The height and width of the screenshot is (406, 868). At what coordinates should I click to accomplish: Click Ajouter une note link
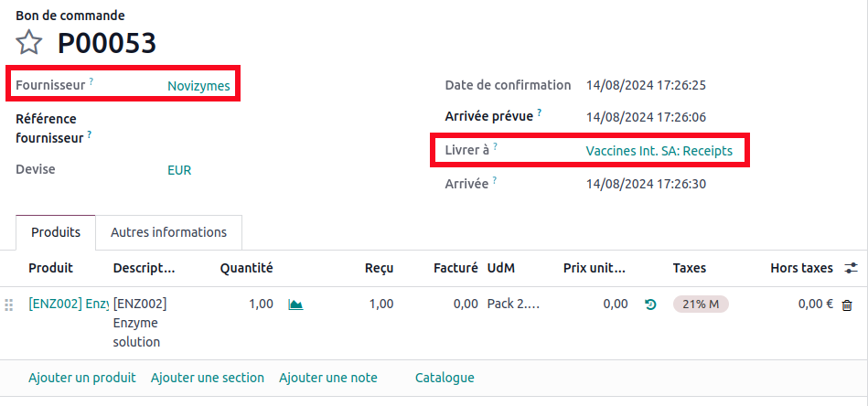tap(327, 378)
